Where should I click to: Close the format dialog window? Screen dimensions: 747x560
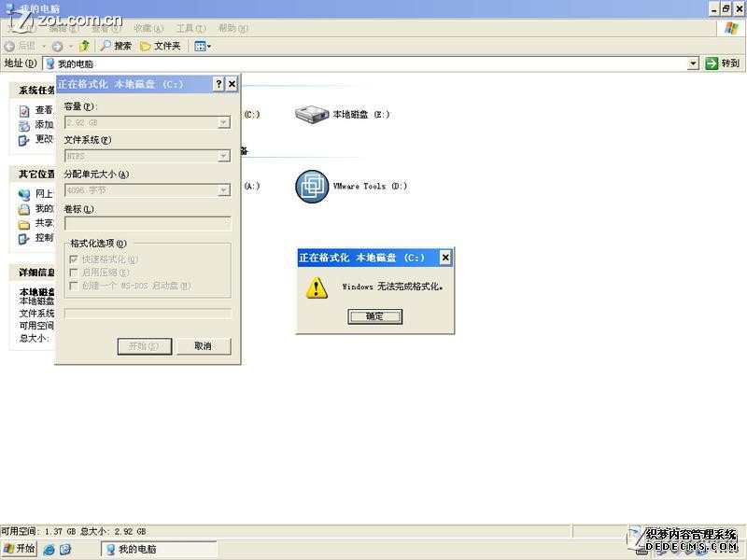pos(232,84)
